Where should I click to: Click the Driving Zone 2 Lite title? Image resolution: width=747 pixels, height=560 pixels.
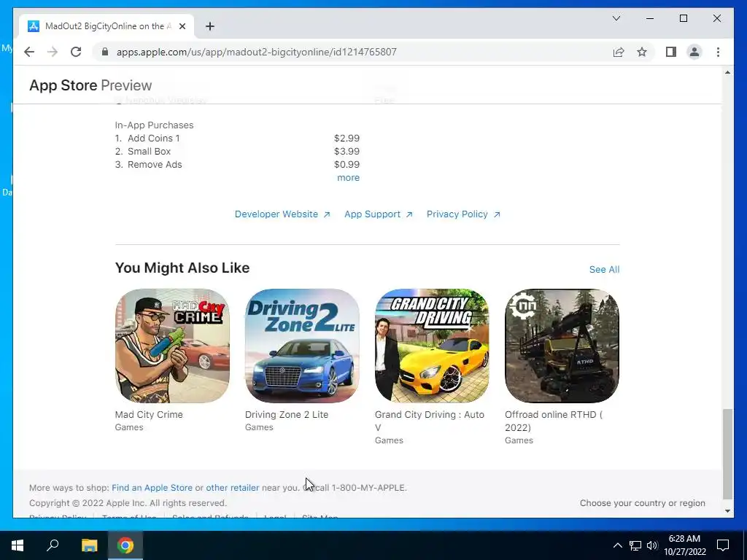(x=286, y=414)
